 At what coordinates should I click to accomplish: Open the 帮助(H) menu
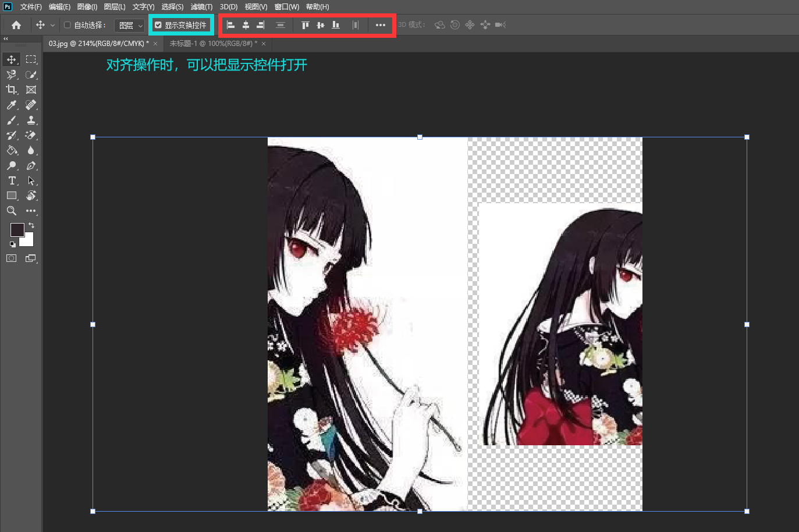tap(317, 7)
